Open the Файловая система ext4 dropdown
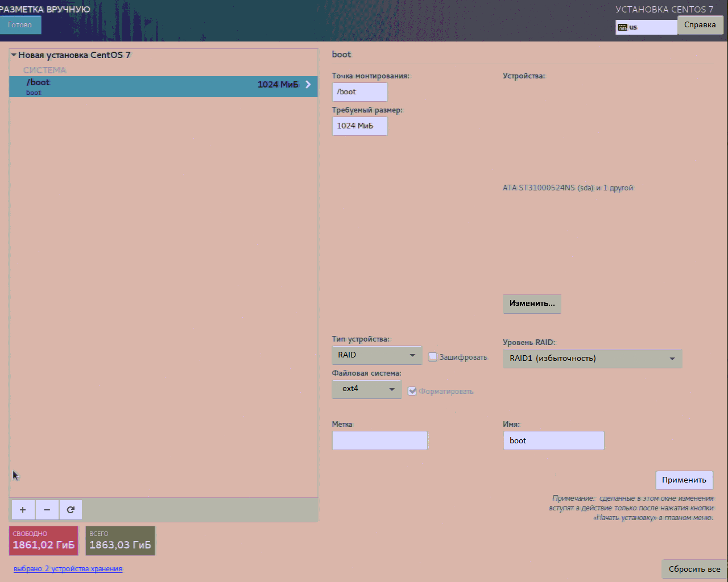This screenshot has width=728, height=582. click(x=366, y=389)
